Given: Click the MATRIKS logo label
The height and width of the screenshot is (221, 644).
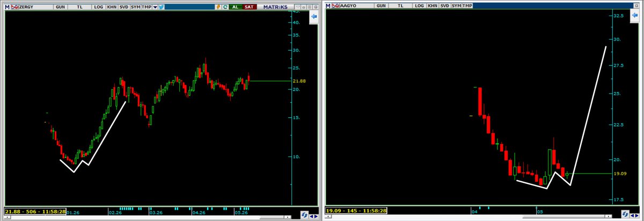Looking at the screenshot, I should (275, 7).
